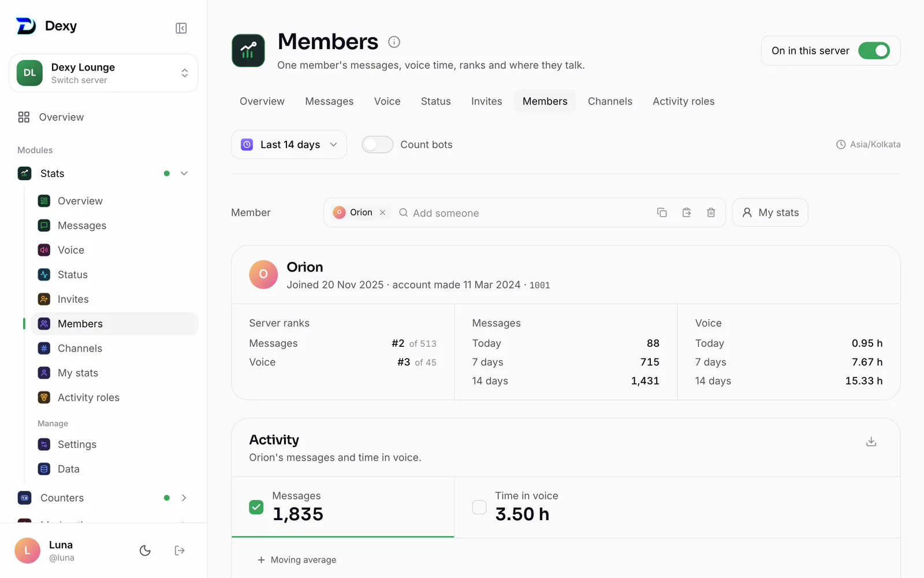Open Activity roles in sidebar
Screen dimensions: 924x578
click(x=114, y=398)
